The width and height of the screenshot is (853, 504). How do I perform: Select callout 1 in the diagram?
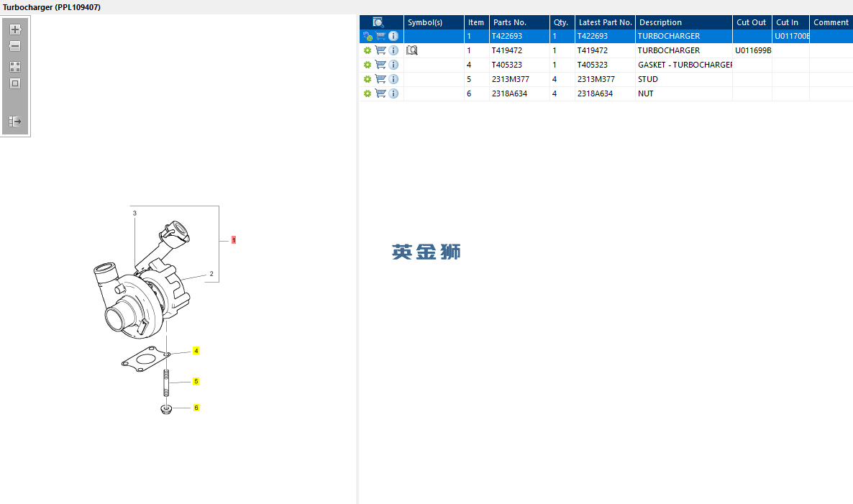233,239
